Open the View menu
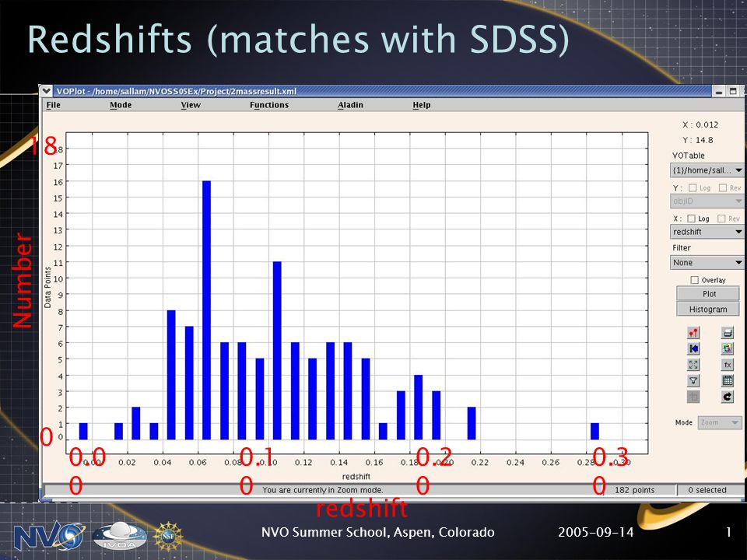Viewport: 747px width, 560px height. [191, 105]
